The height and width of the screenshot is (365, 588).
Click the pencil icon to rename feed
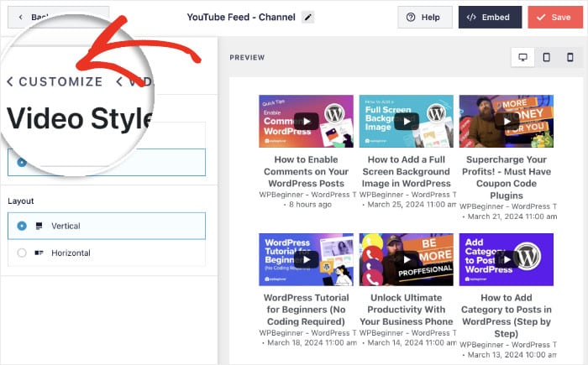pos(308,18)
